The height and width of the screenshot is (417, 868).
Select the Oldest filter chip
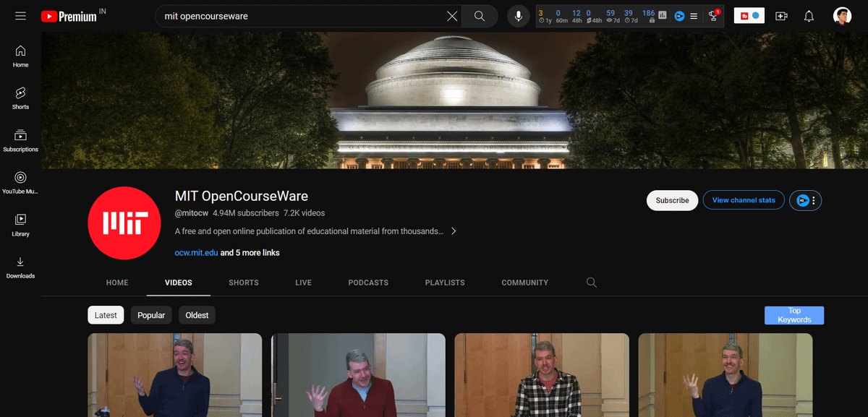197,315
